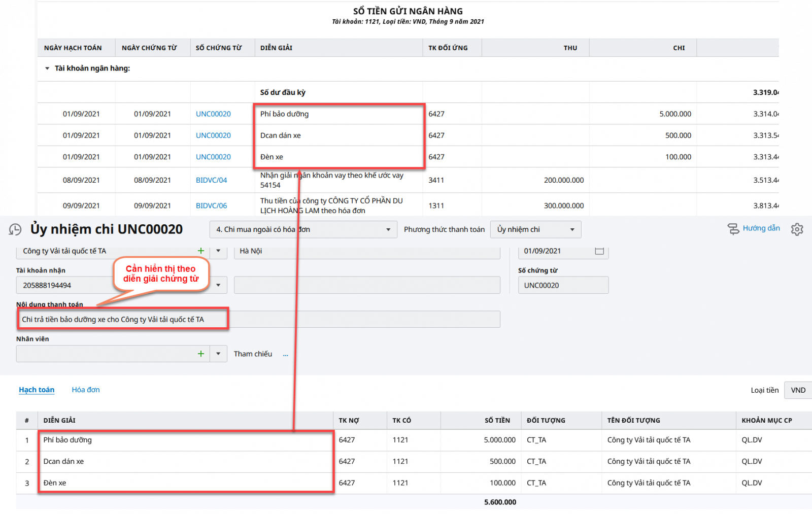The height and width of the screenshot is (514, 812).
Task: Open the BIDVC/06 voucher link
Action: (211, 205)
